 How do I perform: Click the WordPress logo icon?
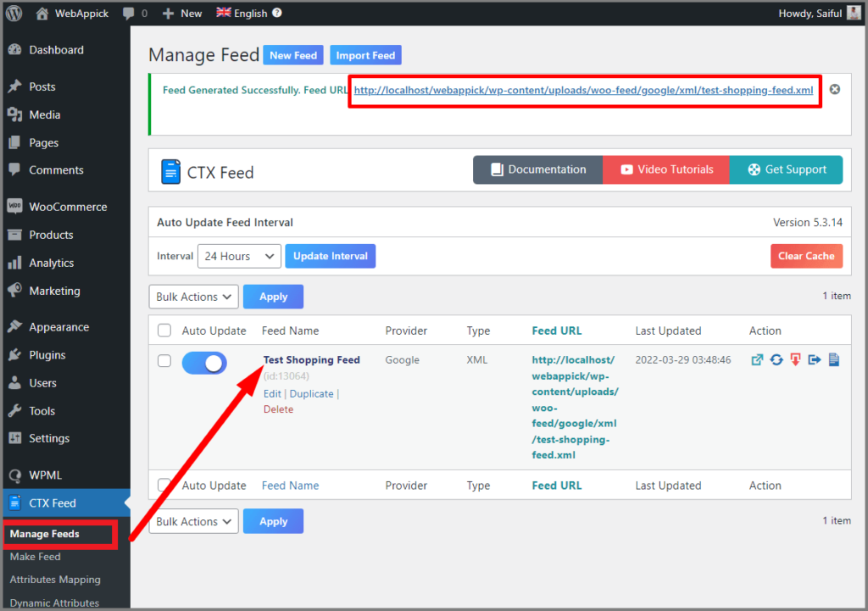tap(14, 13)
